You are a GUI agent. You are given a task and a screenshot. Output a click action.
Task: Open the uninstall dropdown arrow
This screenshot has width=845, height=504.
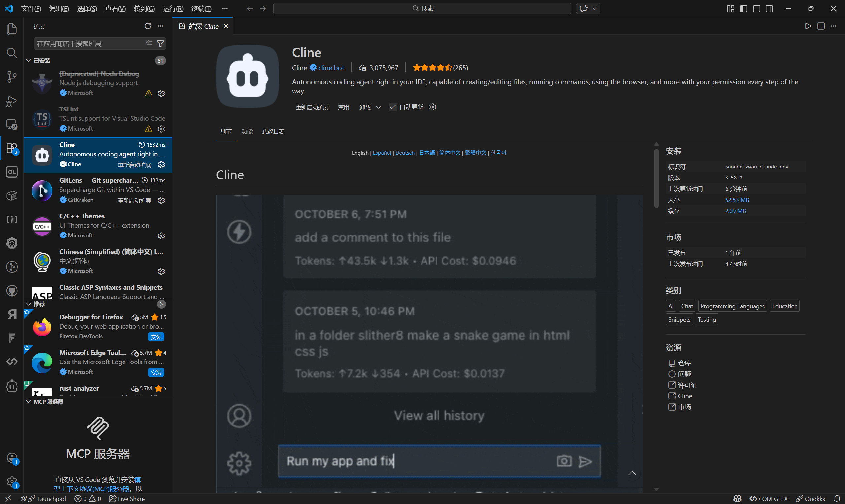point(378,107)
